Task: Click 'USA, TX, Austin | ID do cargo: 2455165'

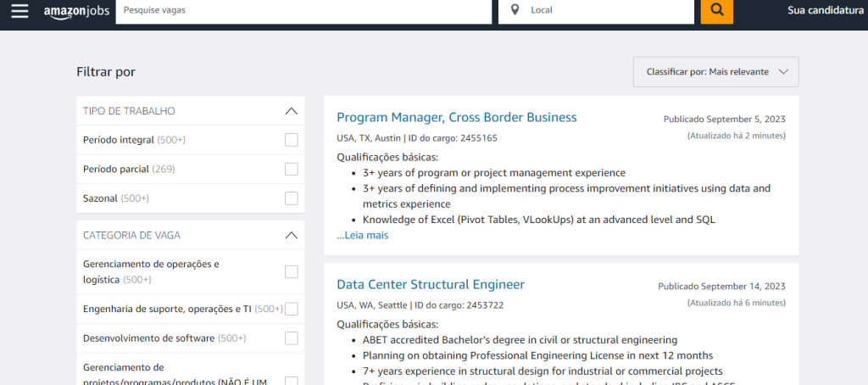Action: pos(417,138)
